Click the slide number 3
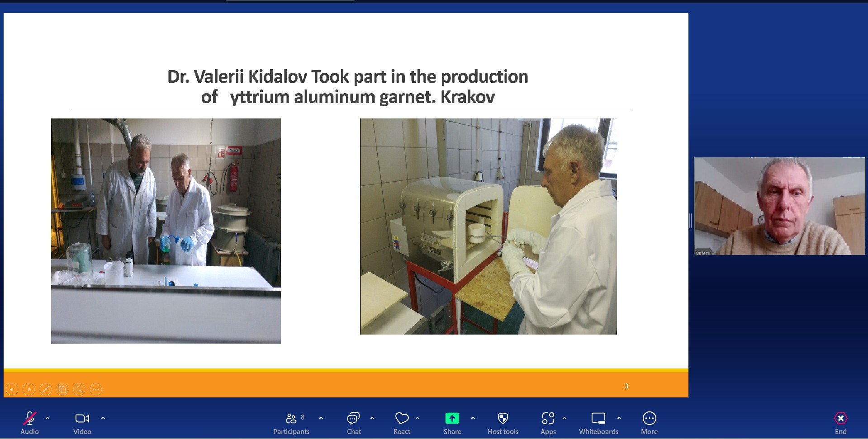868x439 pixels. [626, 386]
